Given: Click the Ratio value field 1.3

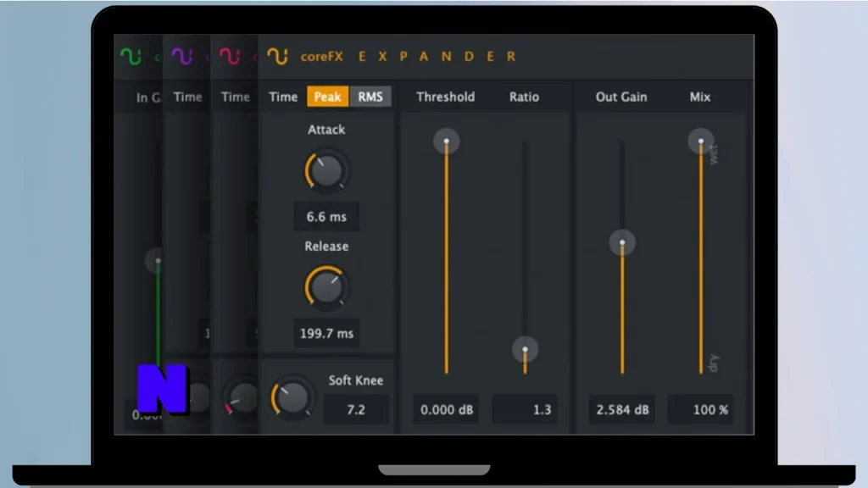Looking at the screenshot, I should 525,410.
